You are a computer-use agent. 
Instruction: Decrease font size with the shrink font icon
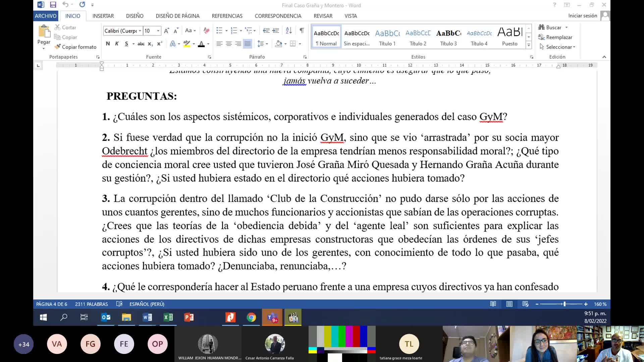(176, 31)
